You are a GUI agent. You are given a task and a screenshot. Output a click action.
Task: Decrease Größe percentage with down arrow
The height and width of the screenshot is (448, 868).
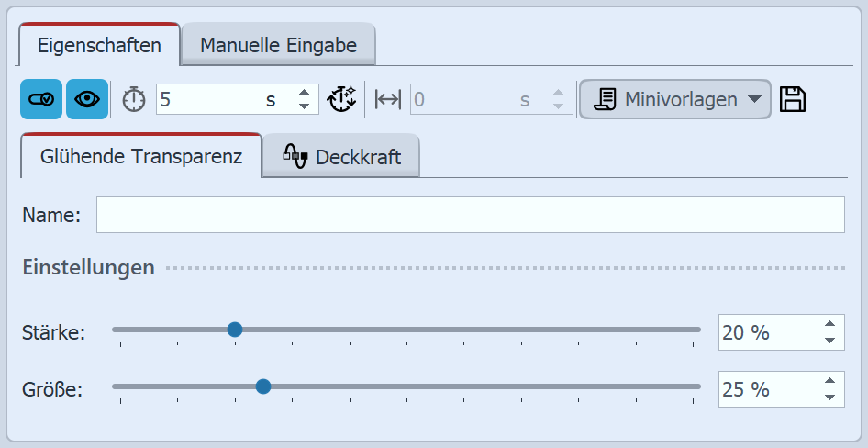(829, 398)
